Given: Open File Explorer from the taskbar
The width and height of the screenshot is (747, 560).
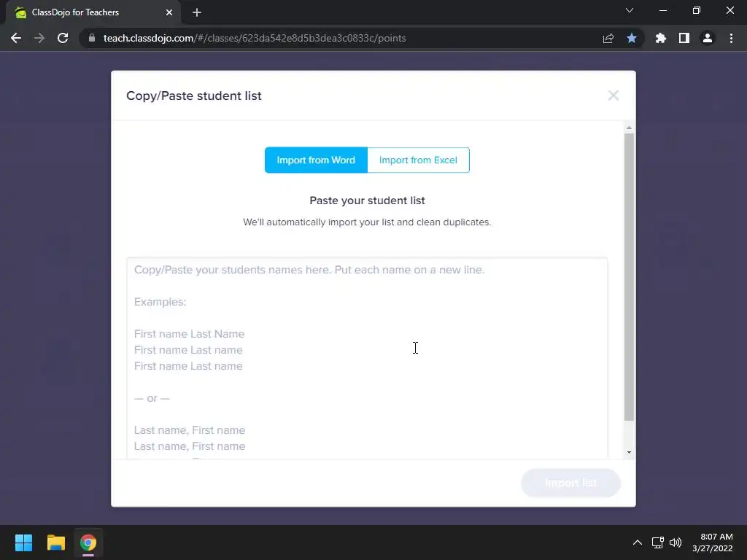Looking at the screenshot, I should [x=55, y=542].
